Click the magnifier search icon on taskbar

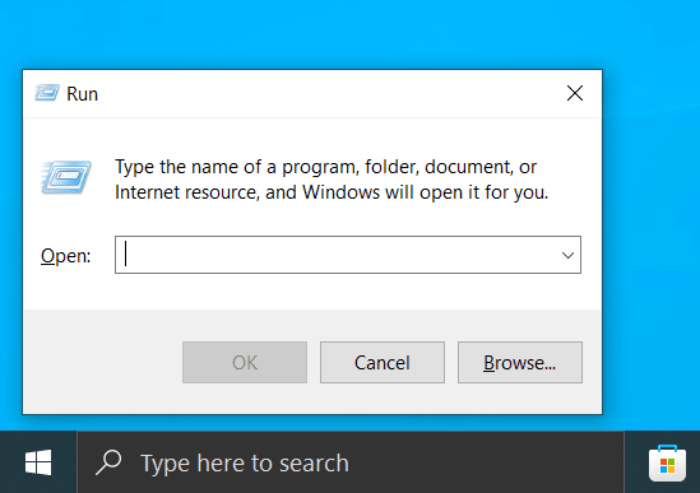tap(108, 463)
